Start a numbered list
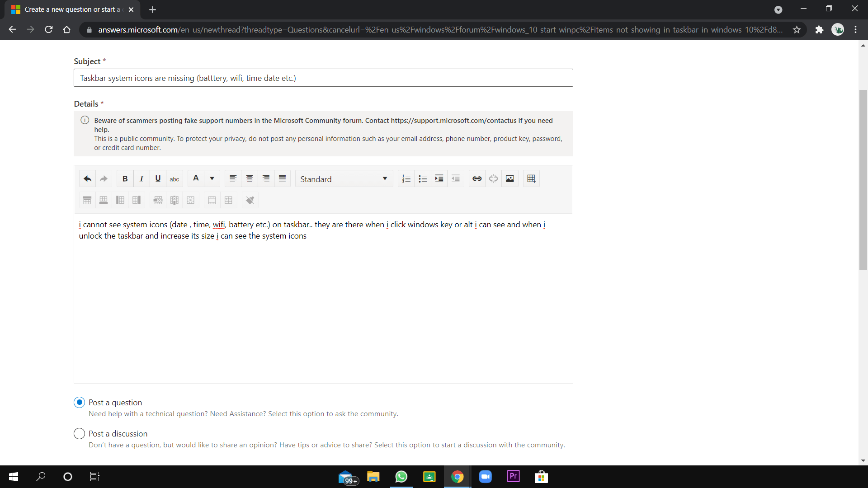 [x=406, y=178]
